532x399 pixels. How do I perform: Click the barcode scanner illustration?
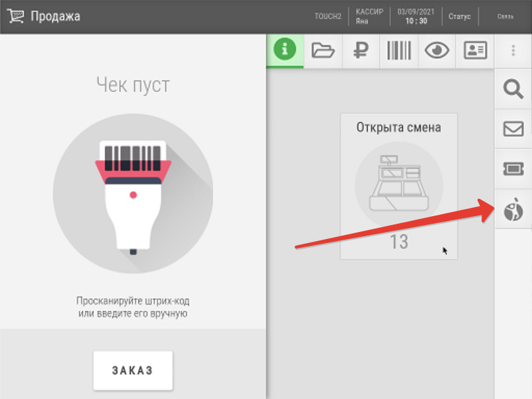(133, 193)
